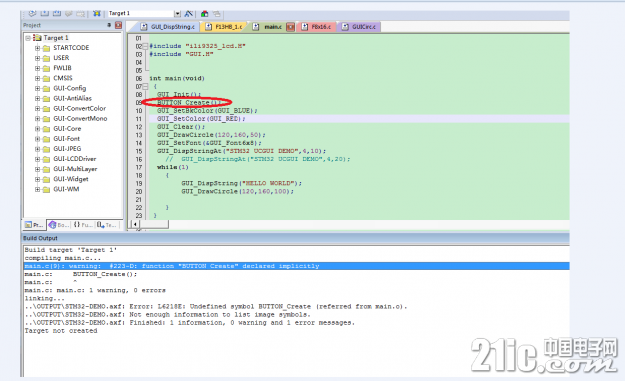Select highlighted warning #223-D build output line
The height and width of the screenshot is (381, 625).
pyautogui.click(x=296, y=266)
